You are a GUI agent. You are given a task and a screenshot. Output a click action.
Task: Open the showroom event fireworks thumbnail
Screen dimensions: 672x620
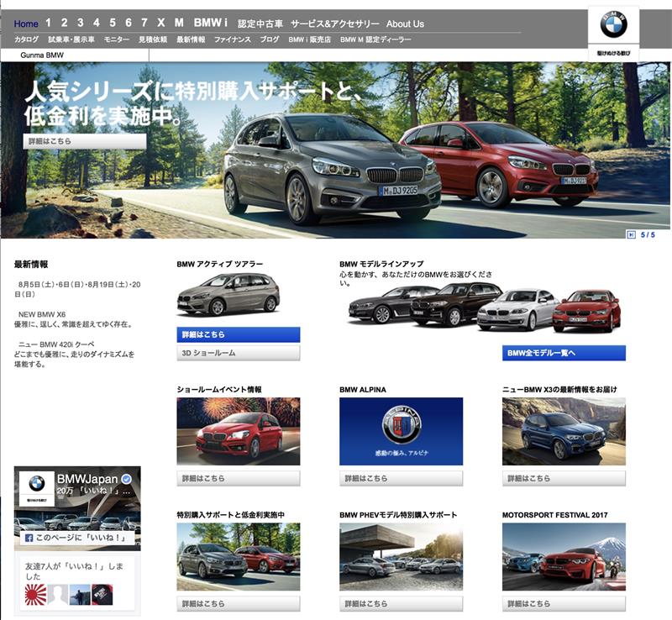coord(239,431)
